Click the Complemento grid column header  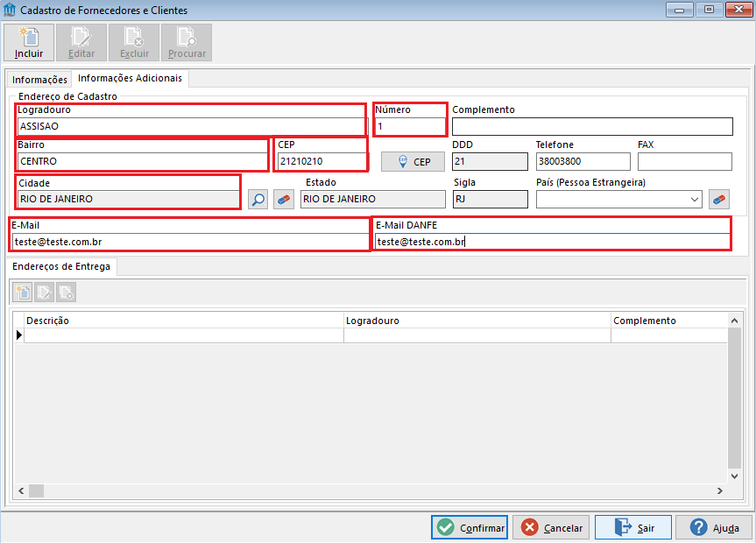[x=669, y=321]
